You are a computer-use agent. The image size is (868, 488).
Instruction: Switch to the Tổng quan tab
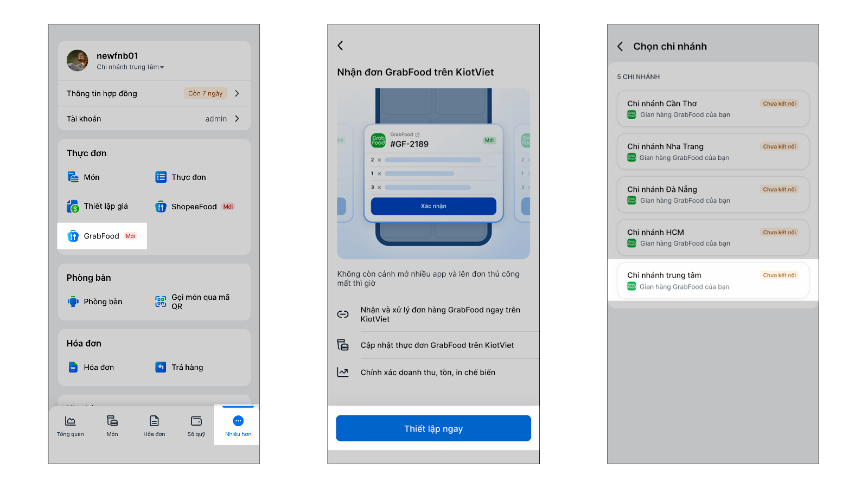pyautogui.click(x=71, y=426)
